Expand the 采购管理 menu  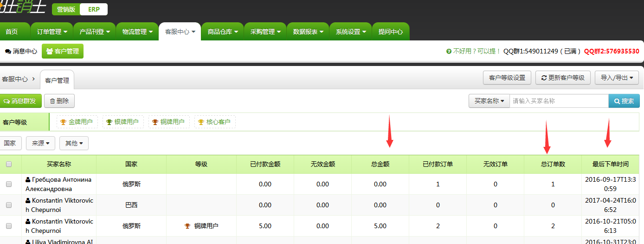(265, 32)
